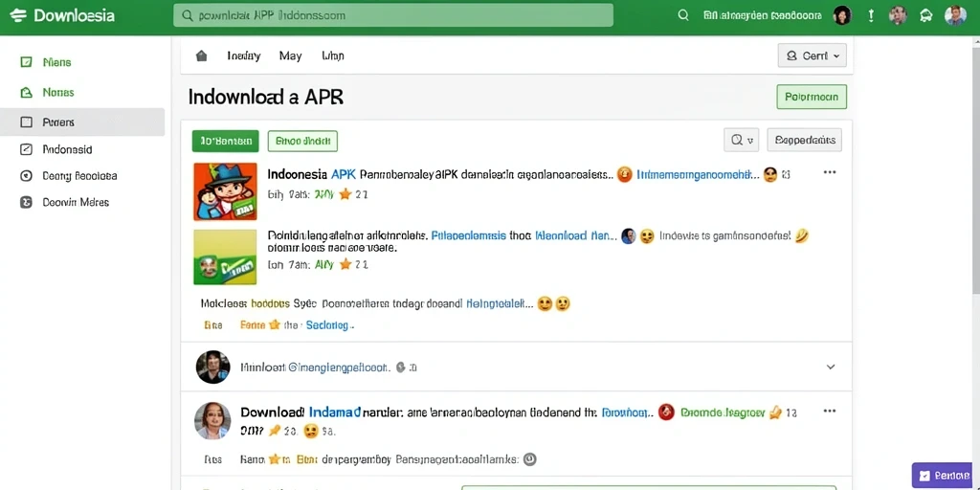Focus the top search input field
The image size is (980, 490).
[393, 15]
